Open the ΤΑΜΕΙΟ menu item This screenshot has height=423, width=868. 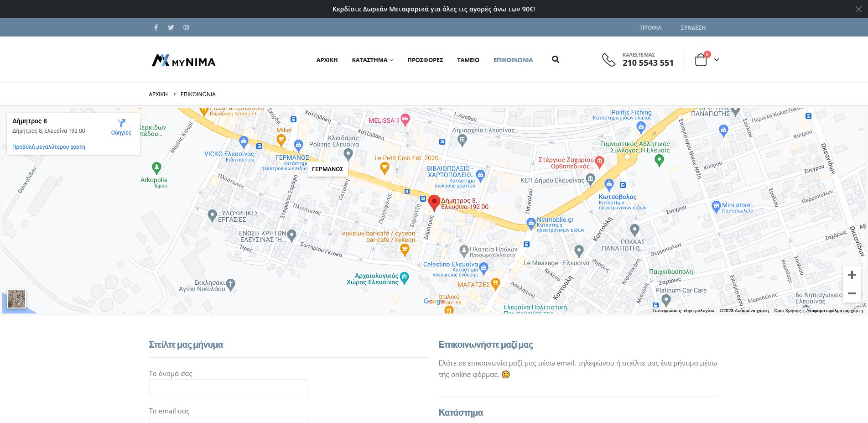point(468,60)
